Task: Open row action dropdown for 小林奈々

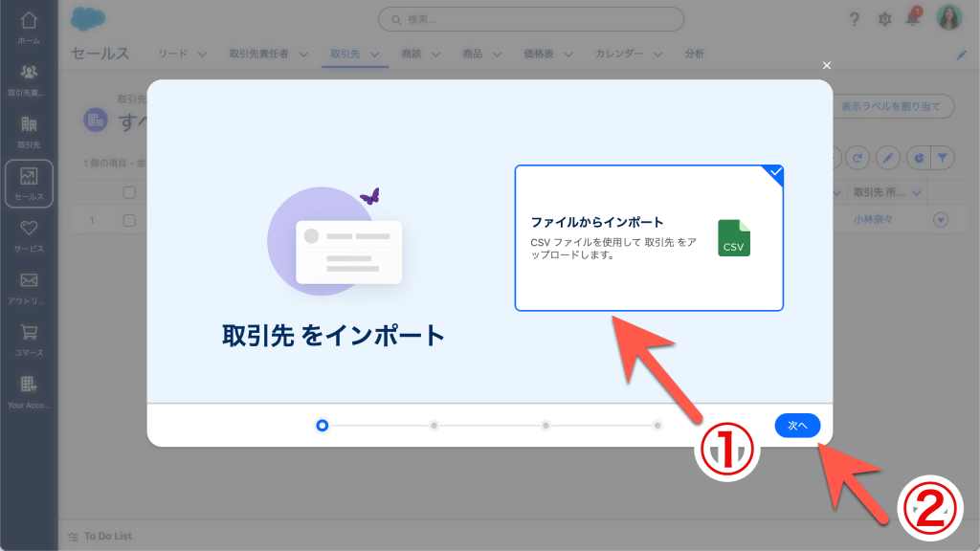Action: point(941,220)
